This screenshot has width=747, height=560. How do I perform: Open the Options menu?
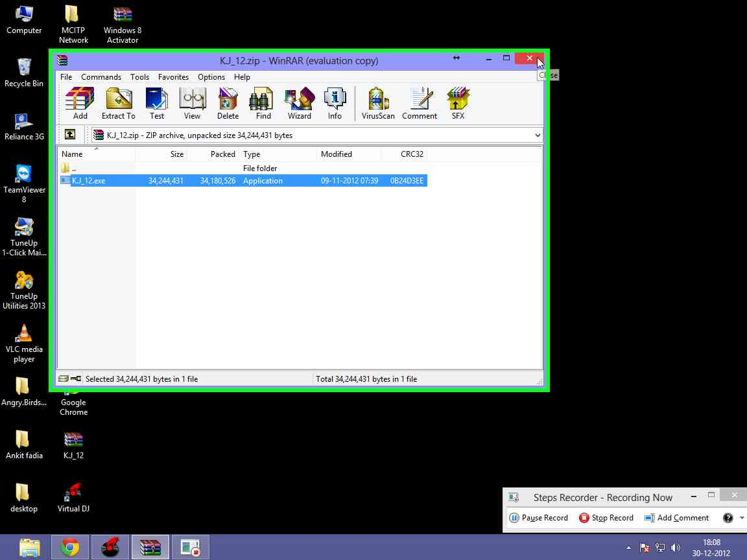tap(211, 76)
